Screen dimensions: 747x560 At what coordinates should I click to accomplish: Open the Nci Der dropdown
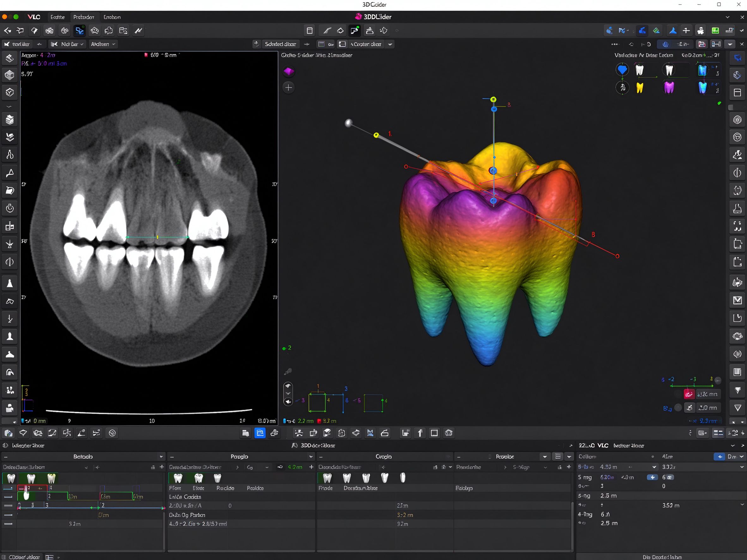tap(67, 44)
